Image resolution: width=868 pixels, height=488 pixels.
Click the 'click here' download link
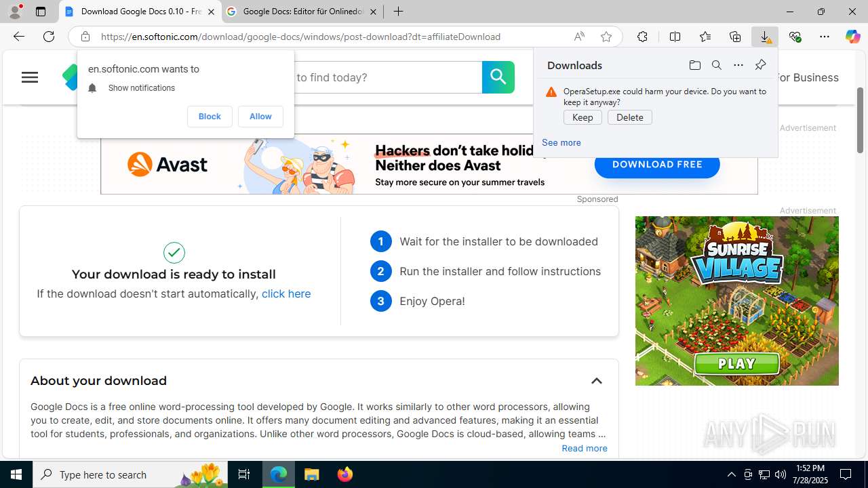click(x=286, y=293)
